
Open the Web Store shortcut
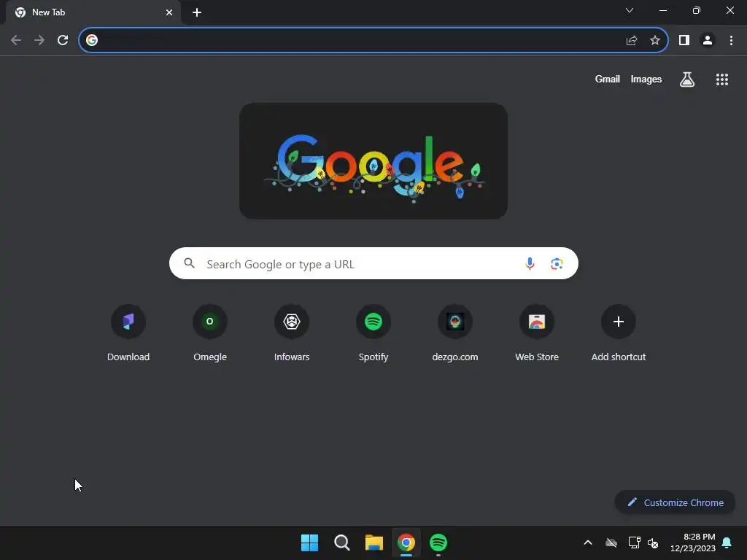point(537,332)
